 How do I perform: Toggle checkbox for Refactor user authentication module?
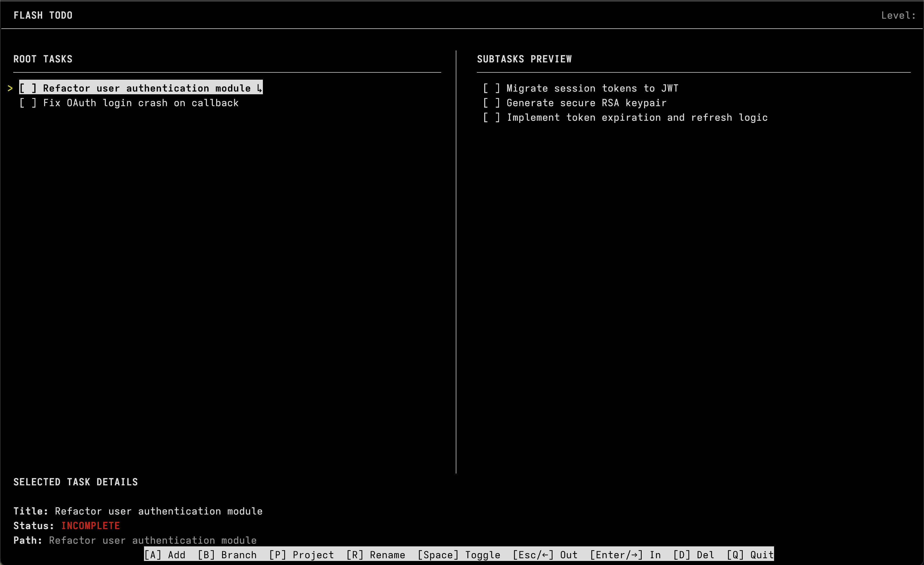pos(28,88)
